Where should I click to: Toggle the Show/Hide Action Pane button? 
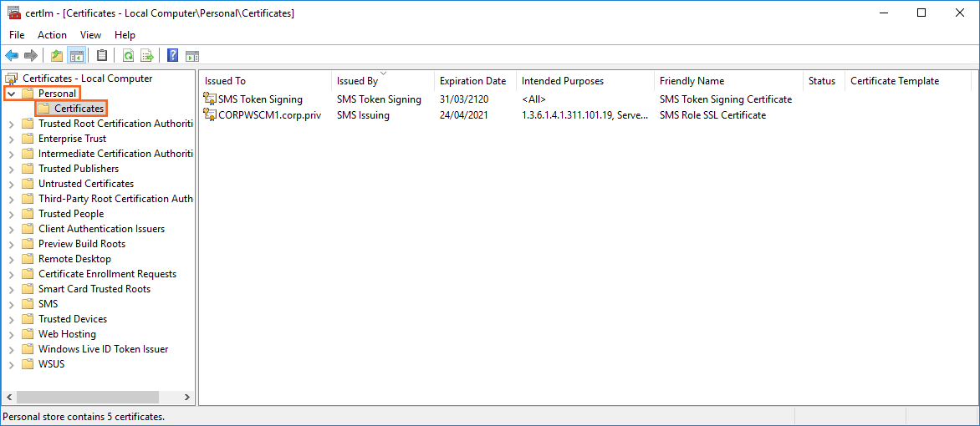point(192,56)
